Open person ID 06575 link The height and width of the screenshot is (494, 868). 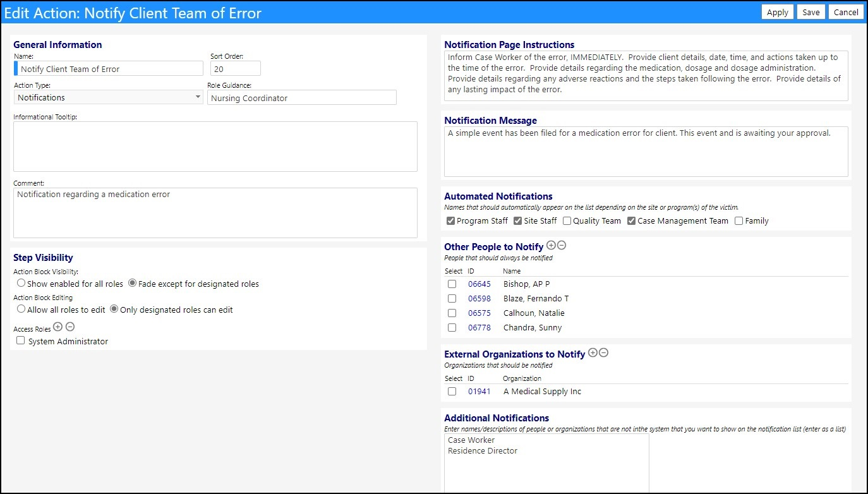click(x=479, y=313)
